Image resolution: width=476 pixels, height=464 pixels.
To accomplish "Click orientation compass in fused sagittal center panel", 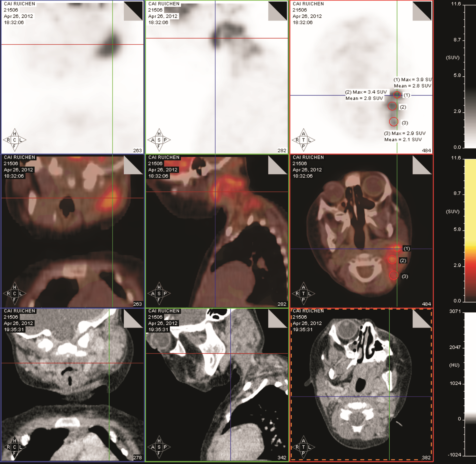I will (x=159, y=293).
